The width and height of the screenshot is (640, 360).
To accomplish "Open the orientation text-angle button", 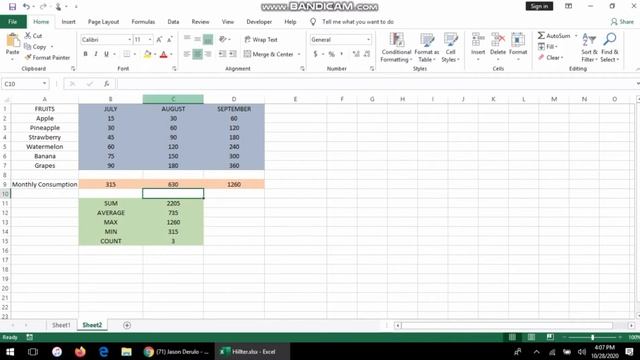I will (x=223, y=40).
